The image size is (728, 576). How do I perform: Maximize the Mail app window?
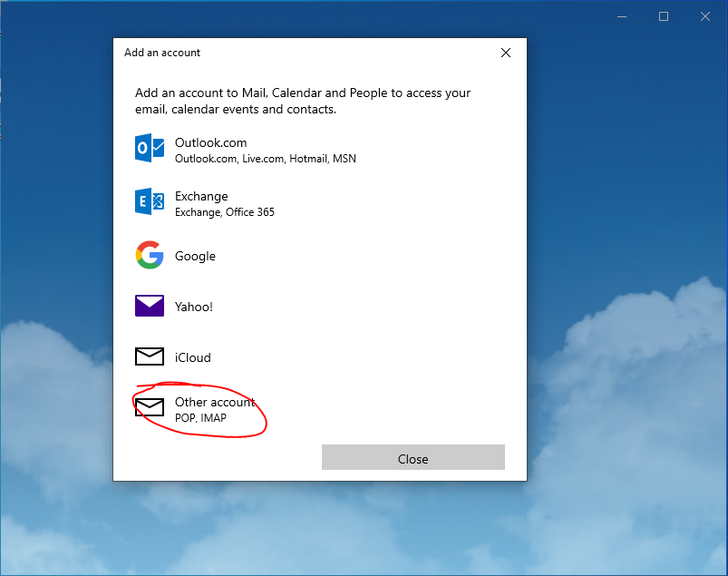[664, 16]
